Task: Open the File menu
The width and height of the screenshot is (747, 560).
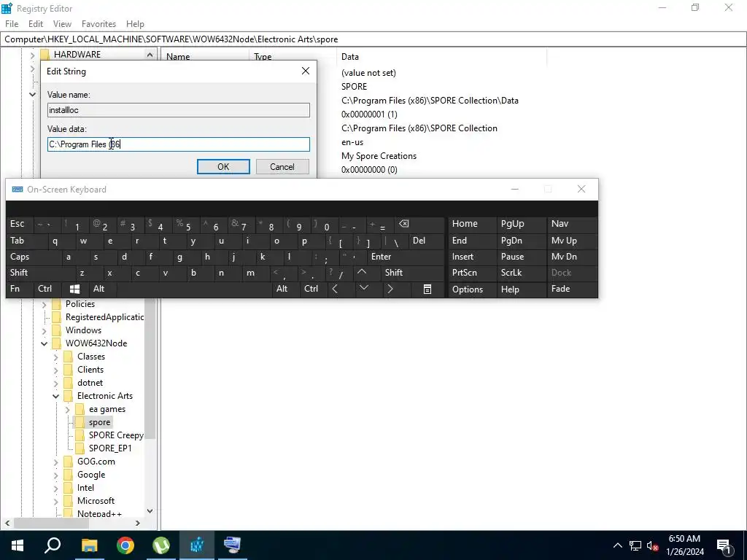Action: (12, 24)
